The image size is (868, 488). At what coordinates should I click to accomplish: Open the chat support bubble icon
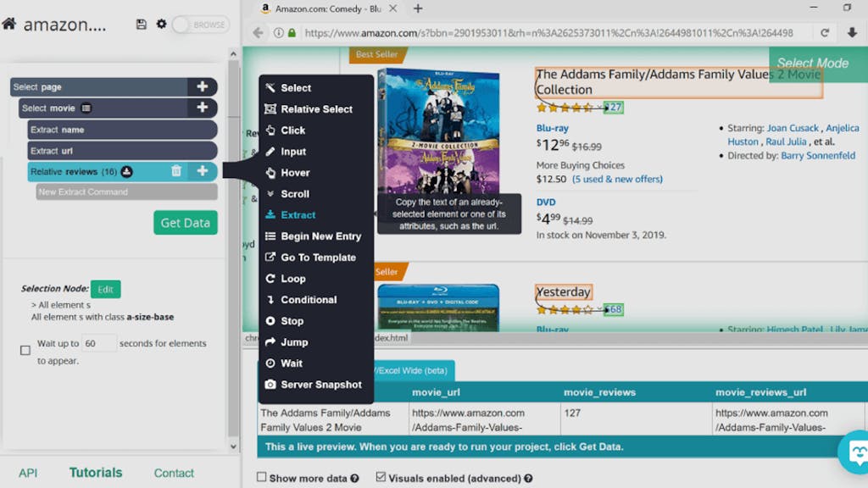855,452
